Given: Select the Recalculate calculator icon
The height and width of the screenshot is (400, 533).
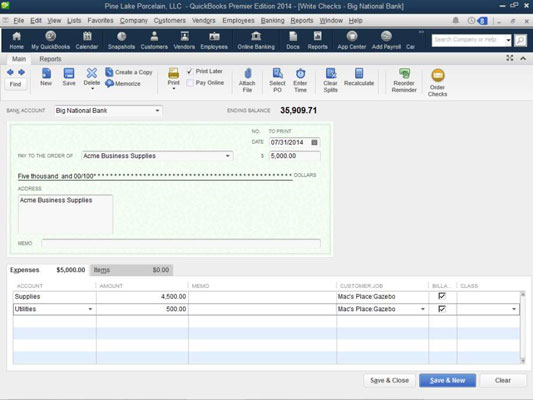Looking at the screenshot, I should tap(359, 73).
